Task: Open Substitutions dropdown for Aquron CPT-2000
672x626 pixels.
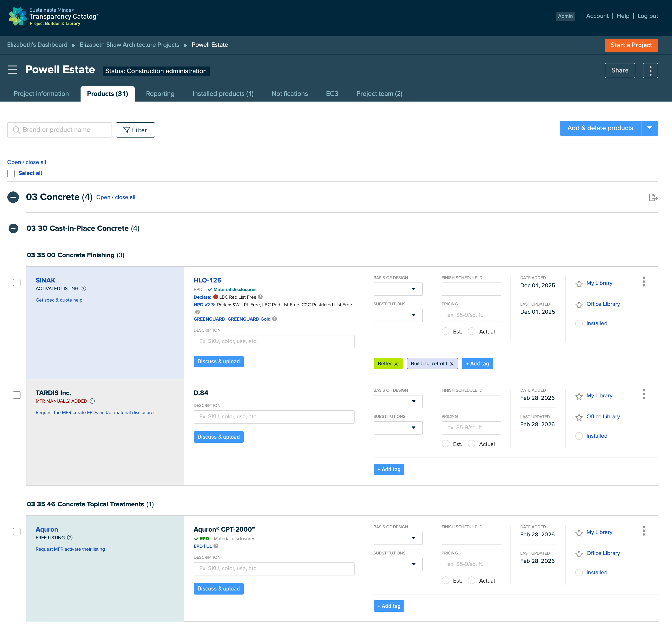Action: click(398, 564)
